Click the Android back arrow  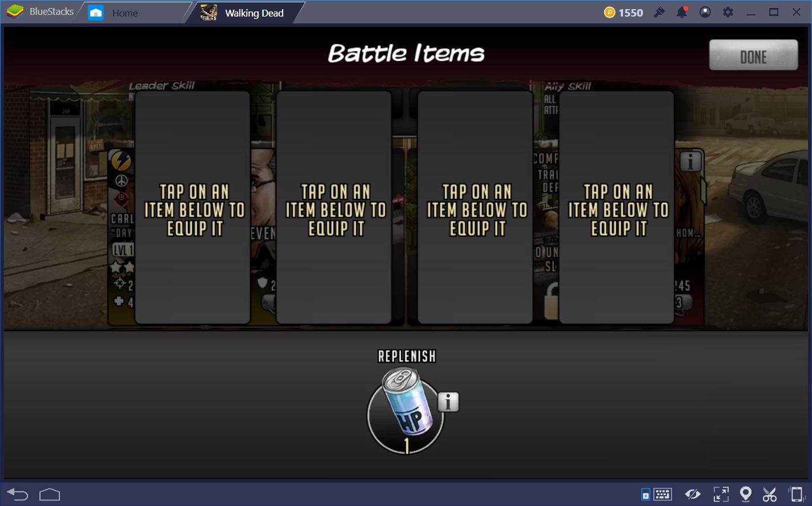point(18,494)
